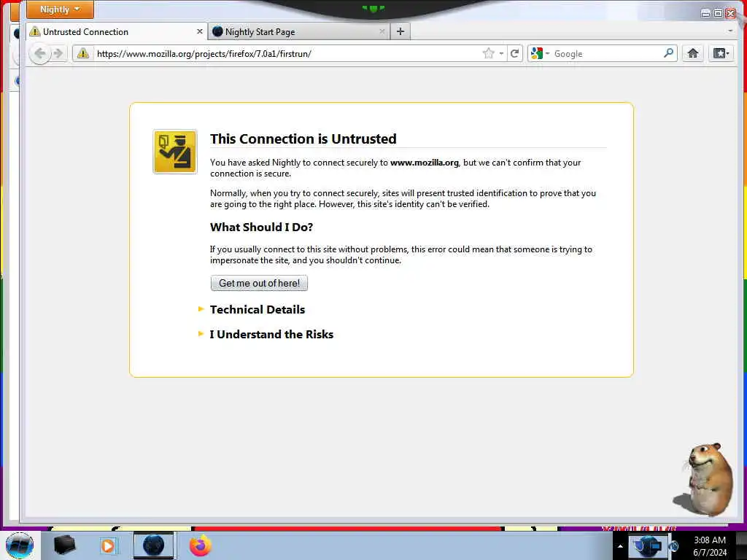This screenshot has height=560, width=747.
Task: Show hidden system tray icons arrow
Action: (x=620, y=546)
